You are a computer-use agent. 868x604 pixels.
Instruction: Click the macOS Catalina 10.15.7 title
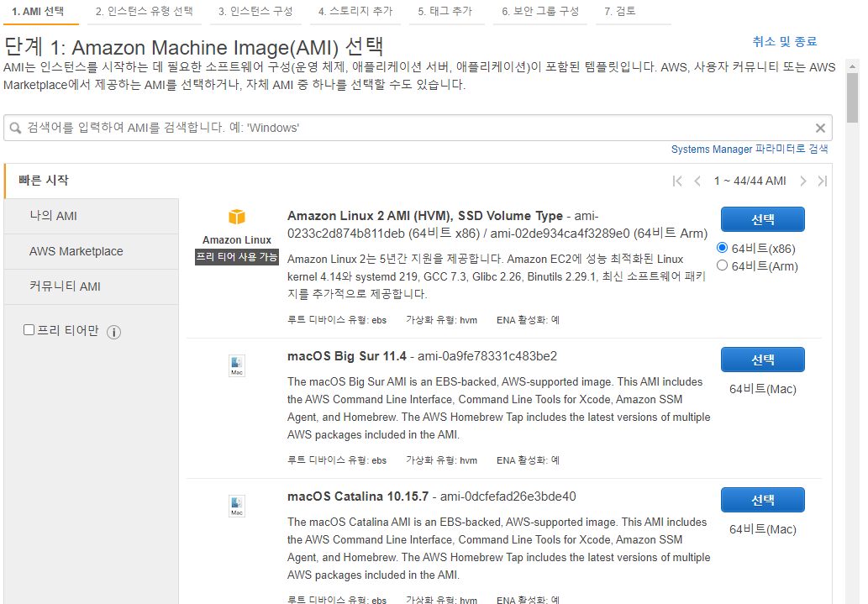tap(358, 496)
